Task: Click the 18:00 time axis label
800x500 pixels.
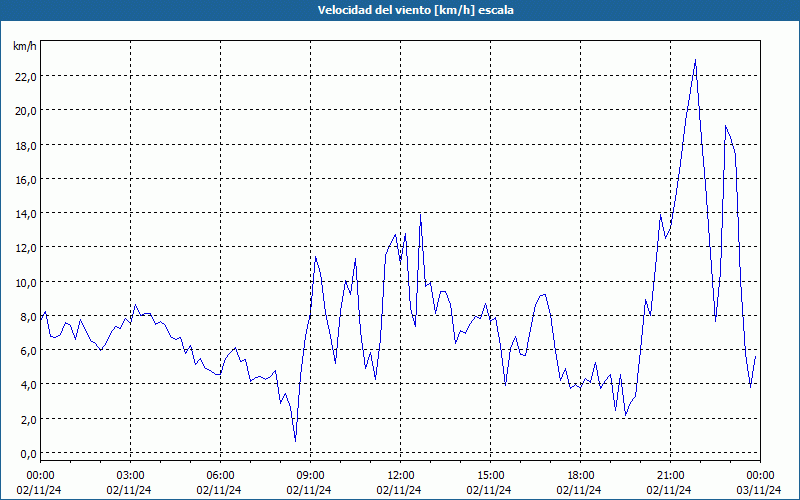Action: [581, 476]
